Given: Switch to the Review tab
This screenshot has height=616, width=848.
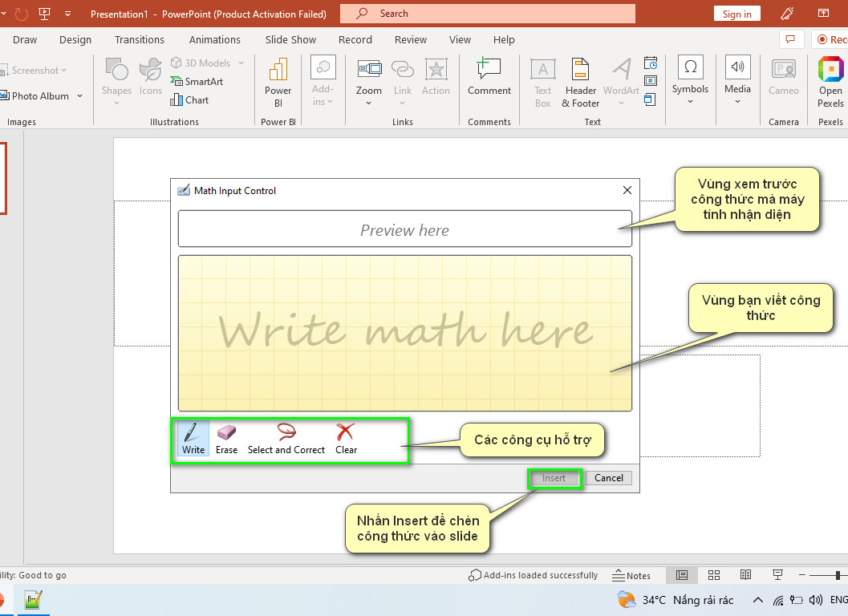Looking at the screenshot, I should 411,39.
